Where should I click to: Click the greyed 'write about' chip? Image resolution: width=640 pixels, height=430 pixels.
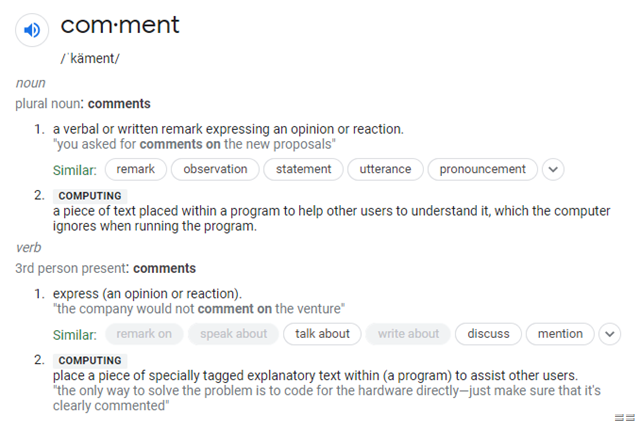click(408, 334)
